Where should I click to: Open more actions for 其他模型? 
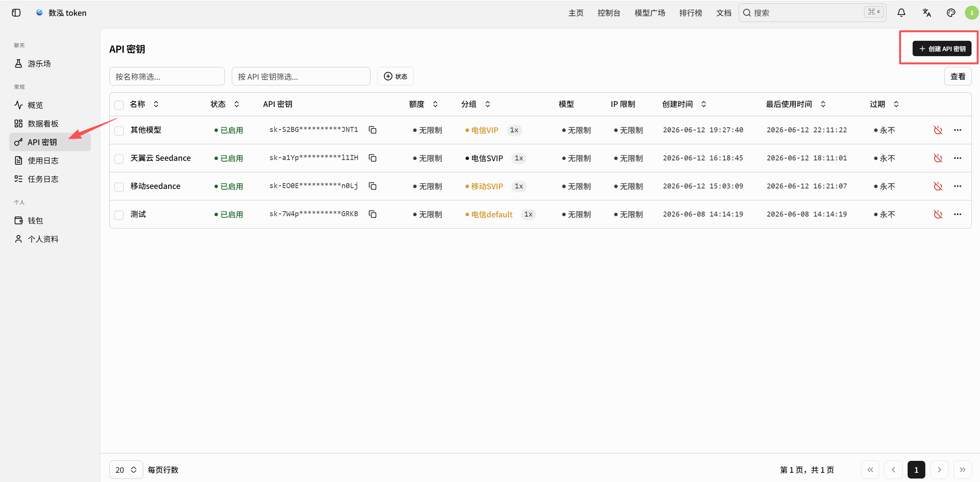[958, 130]
